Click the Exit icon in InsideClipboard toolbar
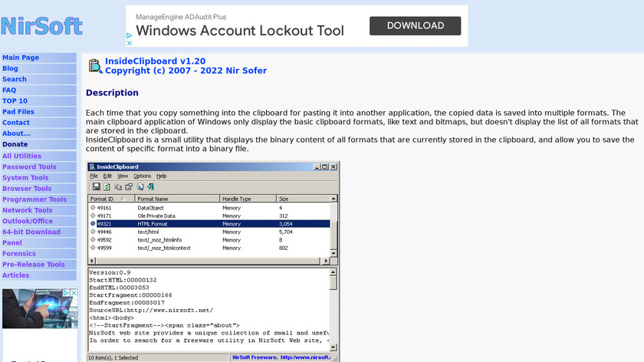 coord(151,186)
